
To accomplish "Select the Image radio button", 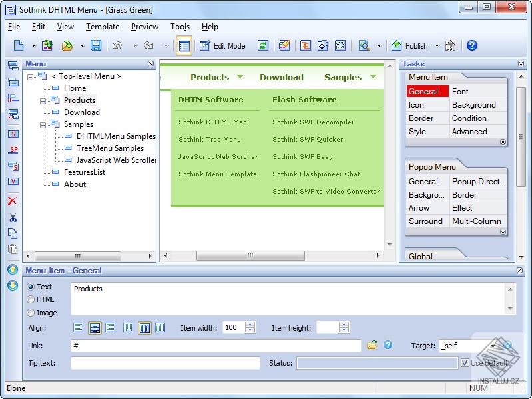I will (31, 313).
